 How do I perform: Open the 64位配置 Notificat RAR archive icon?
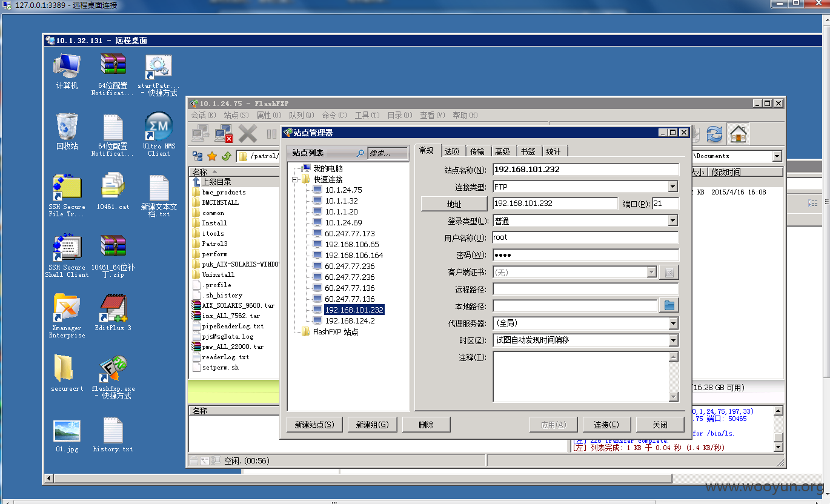(113, 75)
